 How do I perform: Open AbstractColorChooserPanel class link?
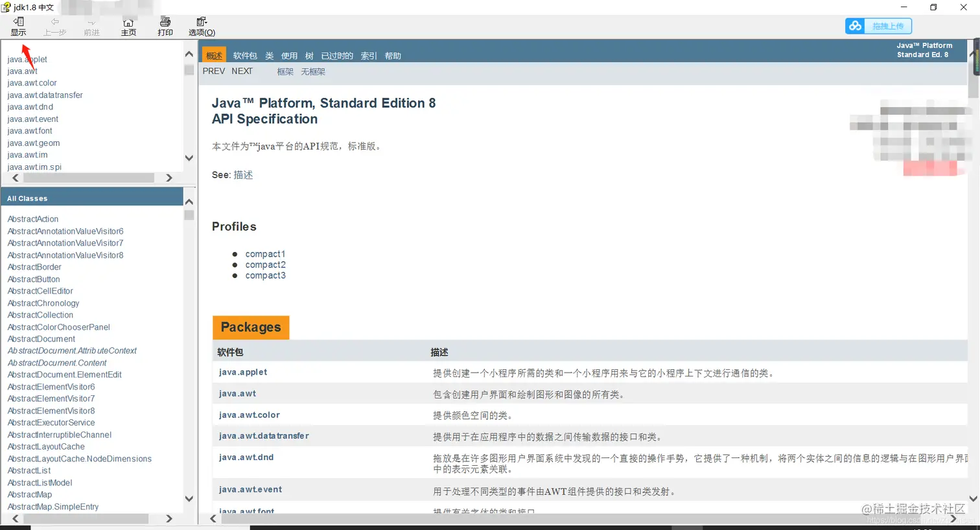click(x=59, y=327)
